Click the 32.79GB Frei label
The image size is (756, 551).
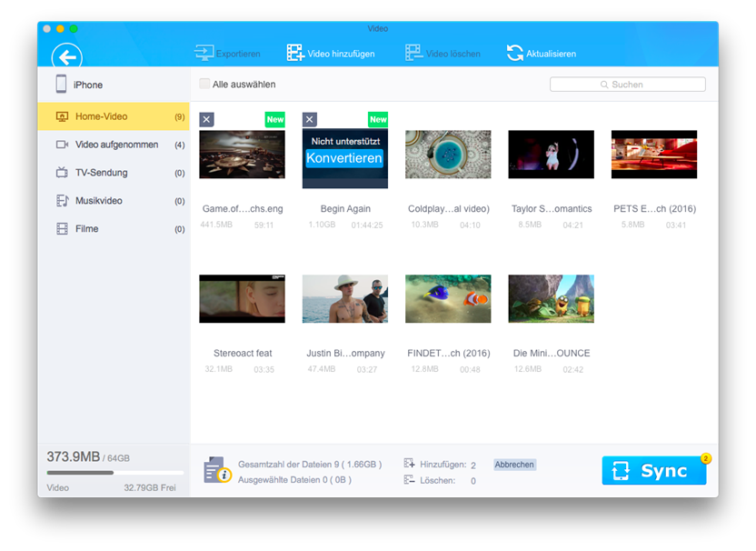[149, 487]
